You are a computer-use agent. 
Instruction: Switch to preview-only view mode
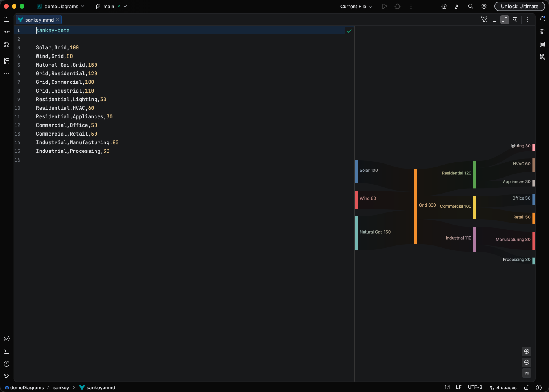(x=515, y=20)
